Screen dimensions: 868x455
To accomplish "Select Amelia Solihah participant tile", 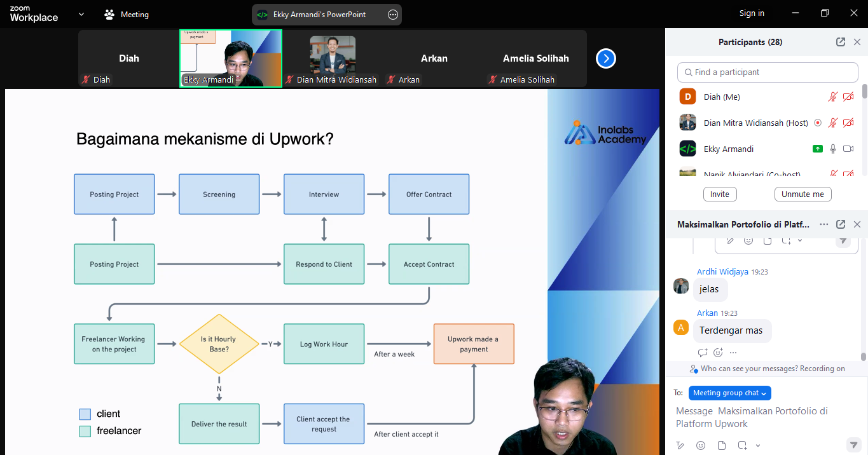I will [x=536, y=58].
